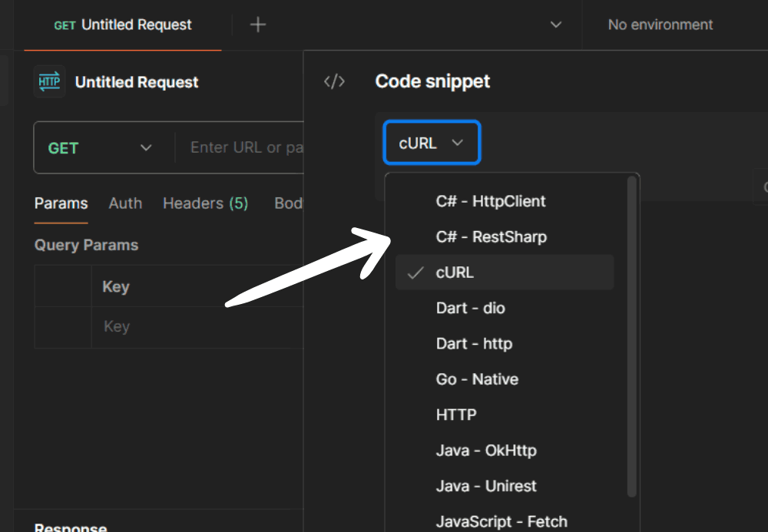Pick Dart - http language option
Viewport: 768px width, 532px height.
(473, 343)
